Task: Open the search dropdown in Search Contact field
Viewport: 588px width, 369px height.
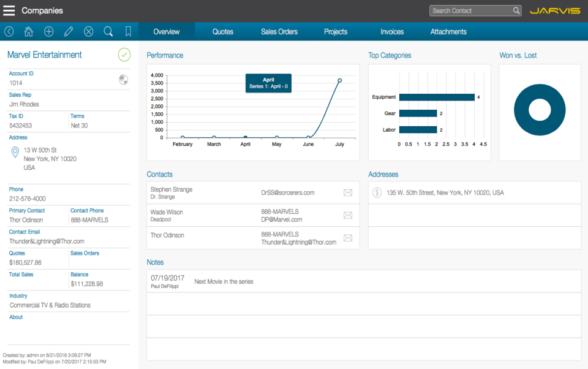Action: (x=516, y=10)
